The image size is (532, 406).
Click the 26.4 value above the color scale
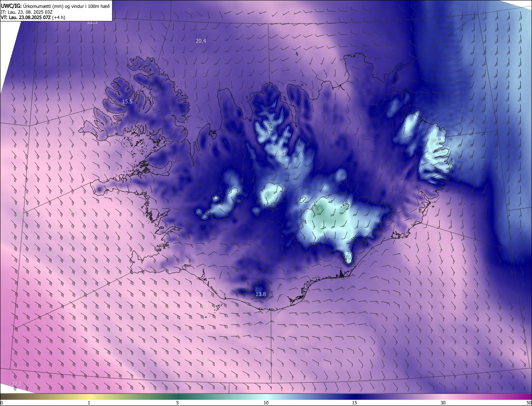[x=172, y=391]
